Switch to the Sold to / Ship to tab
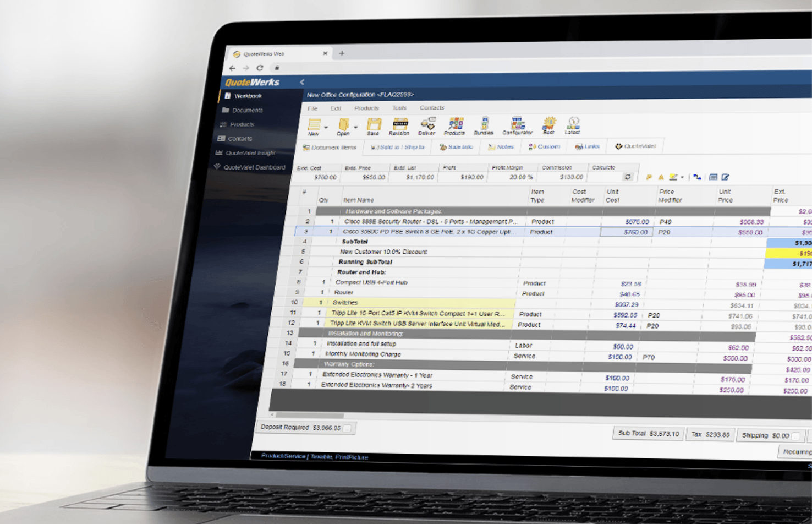 coord(397,147)
